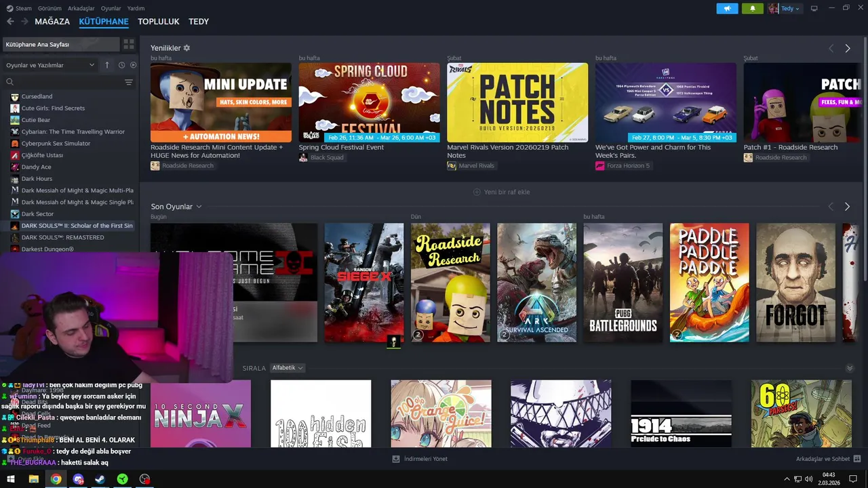The width and height of the screenshot is (868, 488).
Task: Open the Yardım menu
Action: pos(136,8)
